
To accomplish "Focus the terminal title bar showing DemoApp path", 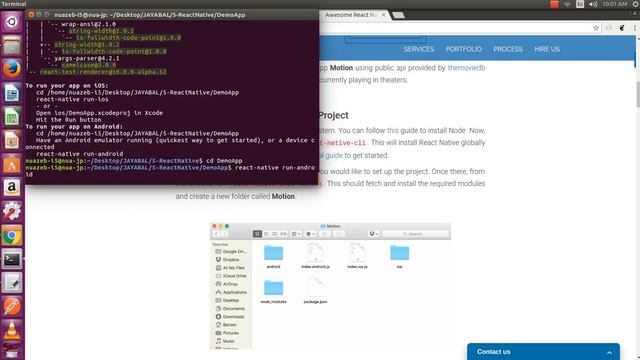I will (x=171, y=15).
